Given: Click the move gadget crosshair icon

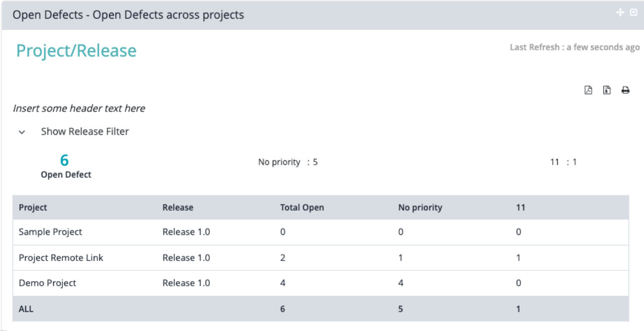Looking at the screenshot, I should pos(620,13).
